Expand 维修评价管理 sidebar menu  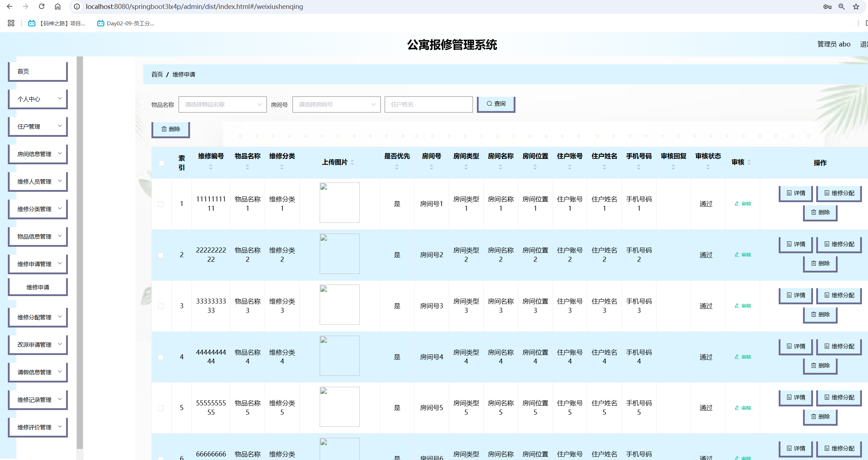[38, 427]
